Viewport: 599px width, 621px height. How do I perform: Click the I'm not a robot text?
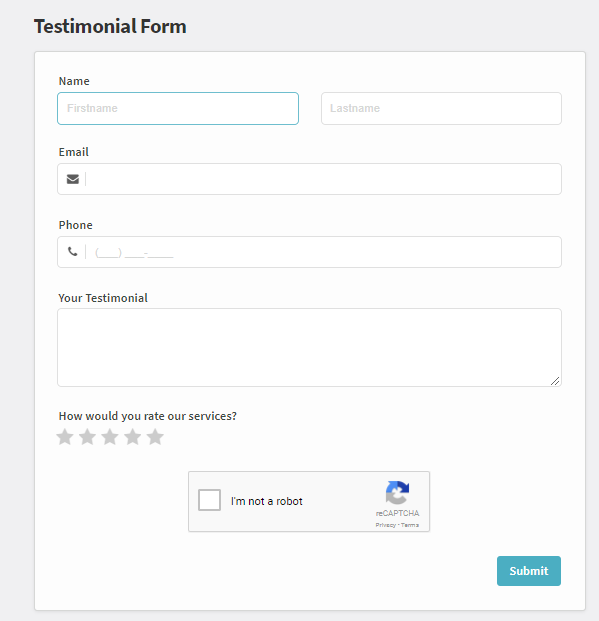(x=267, y=501)
